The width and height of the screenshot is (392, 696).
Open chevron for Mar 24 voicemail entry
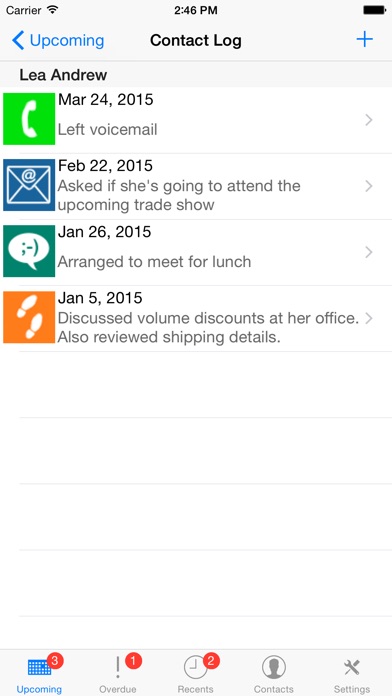[x=368, y=120]
